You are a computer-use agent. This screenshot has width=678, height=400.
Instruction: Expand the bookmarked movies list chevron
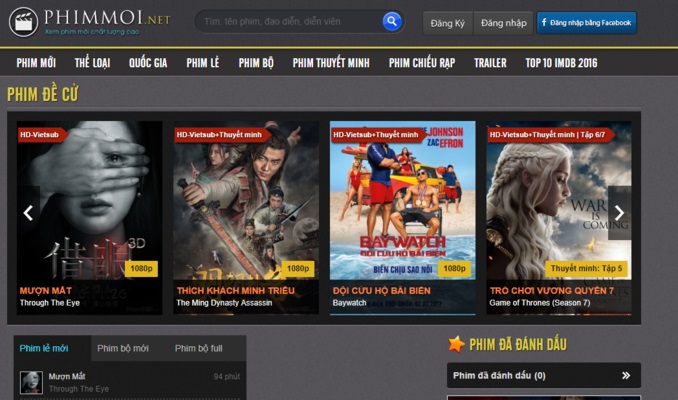coord(626,376)
